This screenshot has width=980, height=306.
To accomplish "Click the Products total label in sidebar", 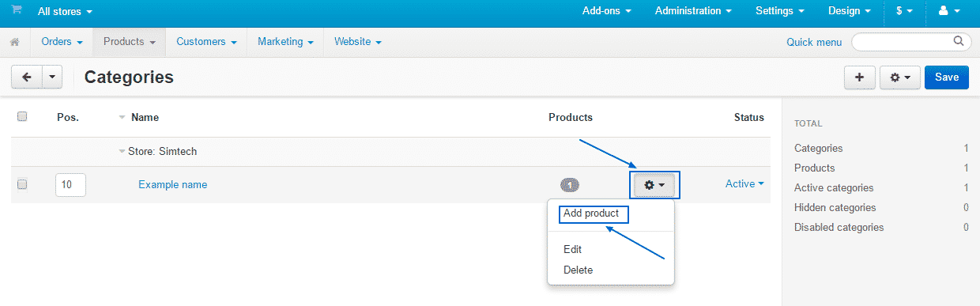I will [815, 168].
